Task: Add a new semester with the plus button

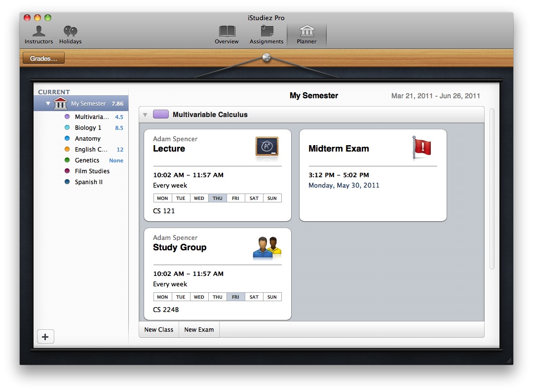Action: point(45,336)
